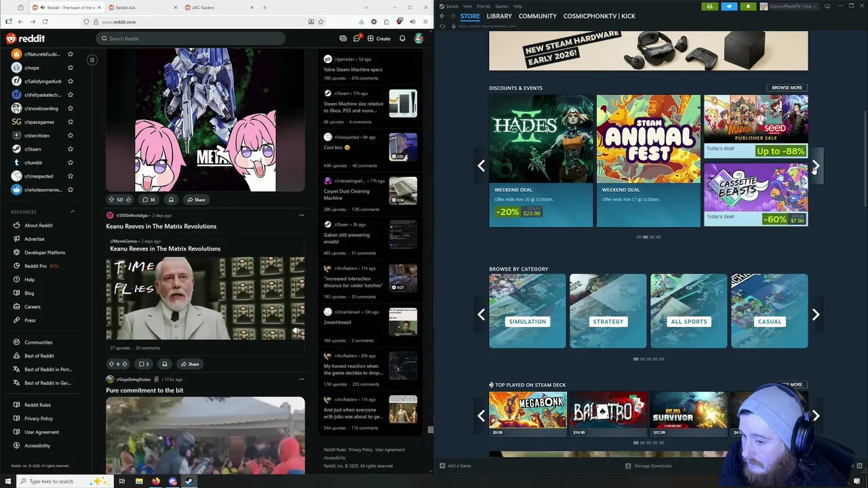868x488 pixels.
Task: Upvote the Gundam post with 521 votes
Action: tap(112, 199)
